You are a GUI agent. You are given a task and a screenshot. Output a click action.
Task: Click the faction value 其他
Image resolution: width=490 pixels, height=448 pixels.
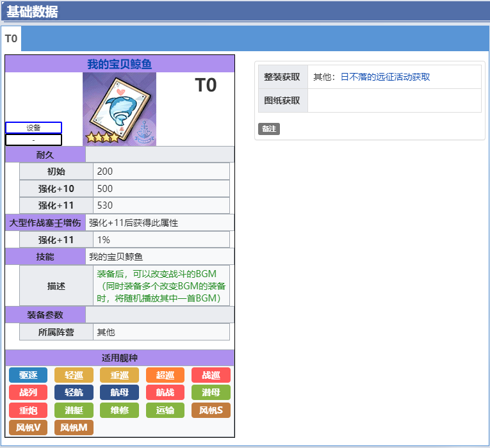pyautogui.click(x=161, y=332)
